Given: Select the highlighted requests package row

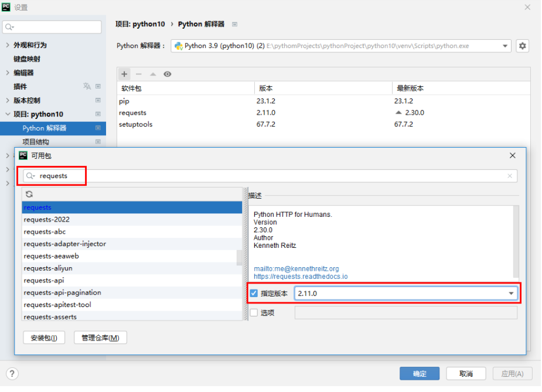Looking at the screenshot, I should (x=132, y=207).
